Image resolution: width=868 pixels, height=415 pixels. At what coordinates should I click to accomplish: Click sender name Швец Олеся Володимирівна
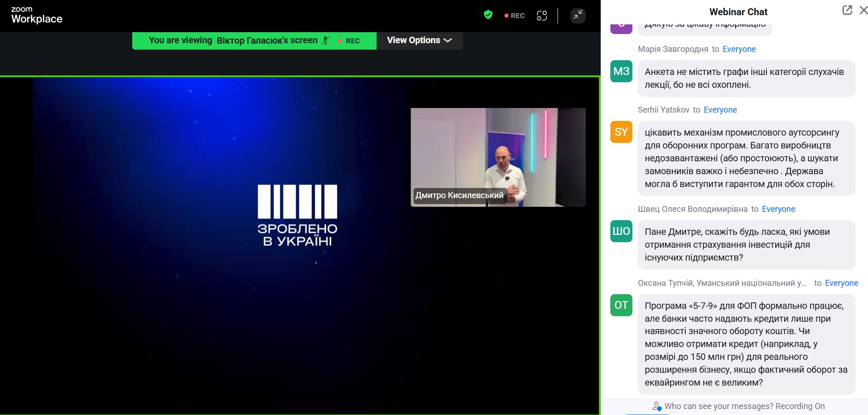(693, 209)
